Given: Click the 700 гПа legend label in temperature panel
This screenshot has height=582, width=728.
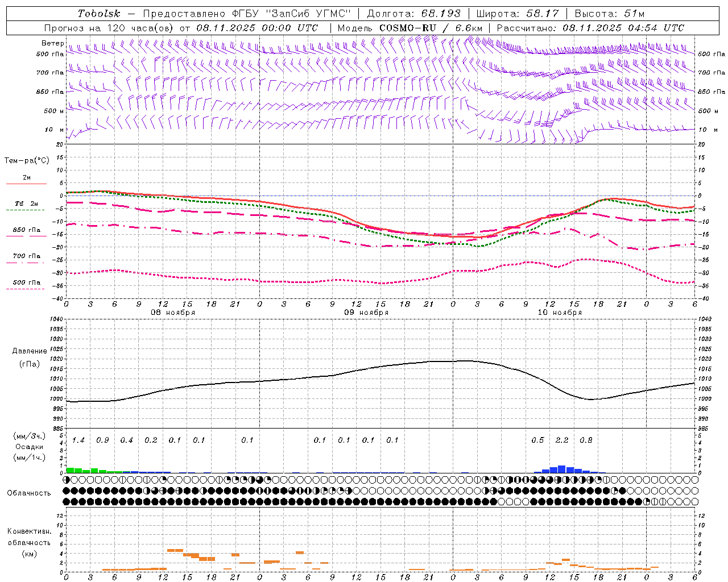Looking at the screenshot, I should pyautogui.click(x=27, y=256).
